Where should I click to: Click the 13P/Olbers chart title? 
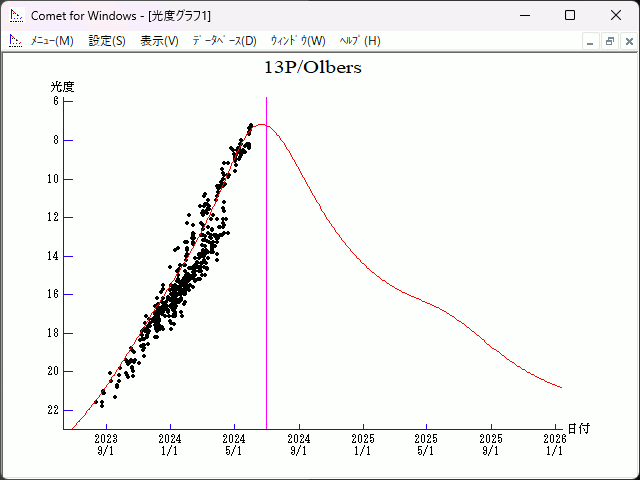pos(313,67)
